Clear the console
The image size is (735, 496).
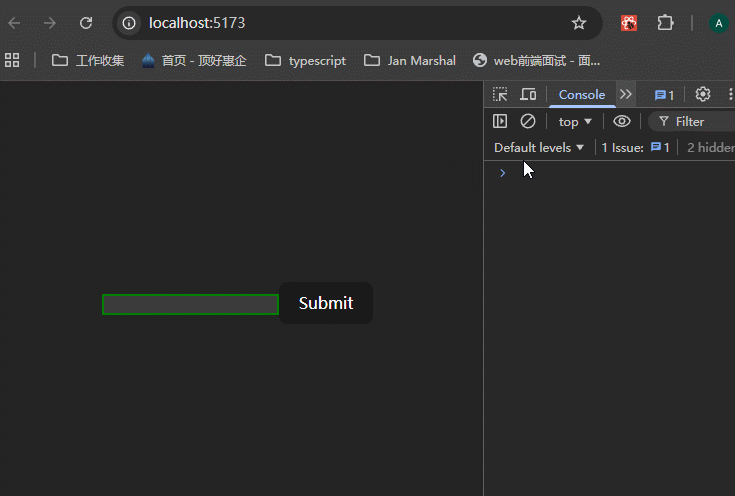[x=528, y=121]
